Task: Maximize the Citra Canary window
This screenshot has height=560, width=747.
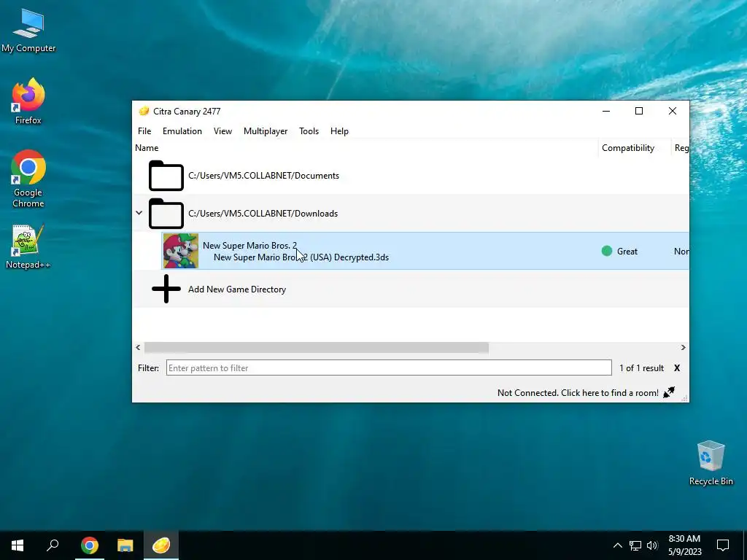Action: click(639, 111)
